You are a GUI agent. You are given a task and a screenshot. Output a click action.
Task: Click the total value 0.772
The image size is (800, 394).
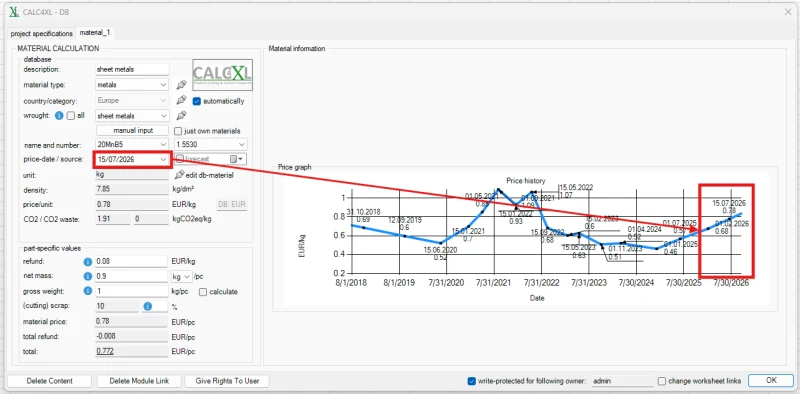coord(131,352)
